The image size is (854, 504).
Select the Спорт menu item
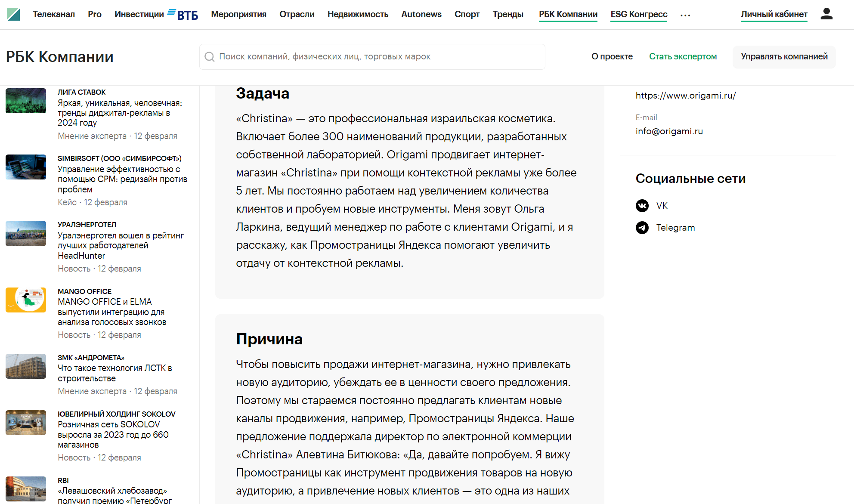pyautogui.click(x=467, y=14)
